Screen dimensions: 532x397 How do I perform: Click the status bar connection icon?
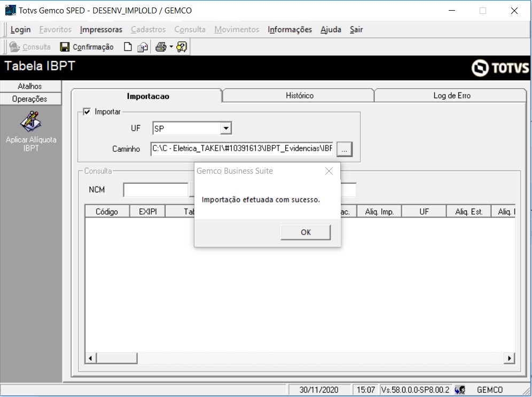click(460, 390)
